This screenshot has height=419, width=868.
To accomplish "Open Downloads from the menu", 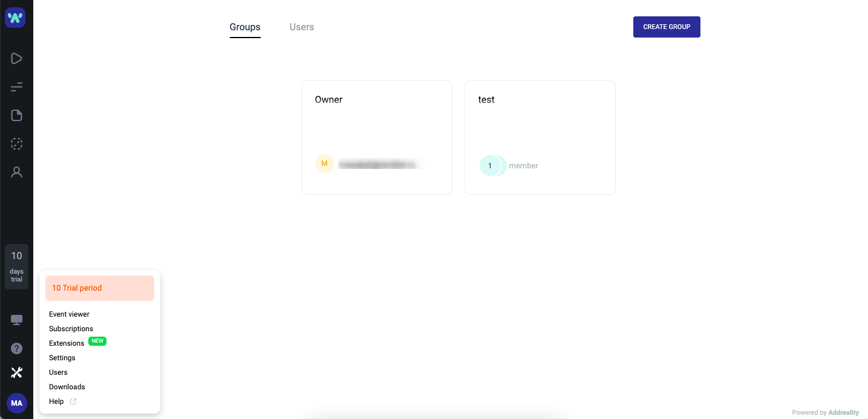I will pyautogui.click(x=67, y=387).
